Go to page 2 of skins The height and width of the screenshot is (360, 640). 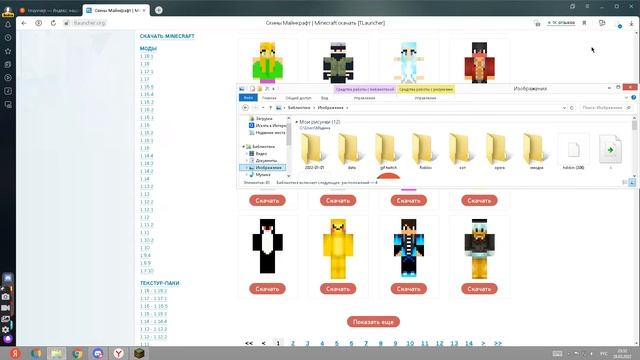click(x=293, y=344)
